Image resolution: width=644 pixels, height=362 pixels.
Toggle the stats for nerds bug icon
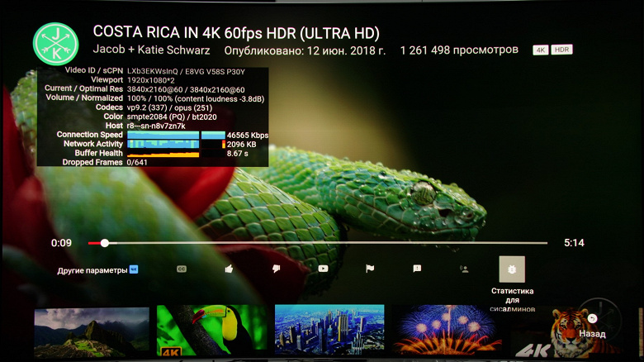(x=512, y=269)
